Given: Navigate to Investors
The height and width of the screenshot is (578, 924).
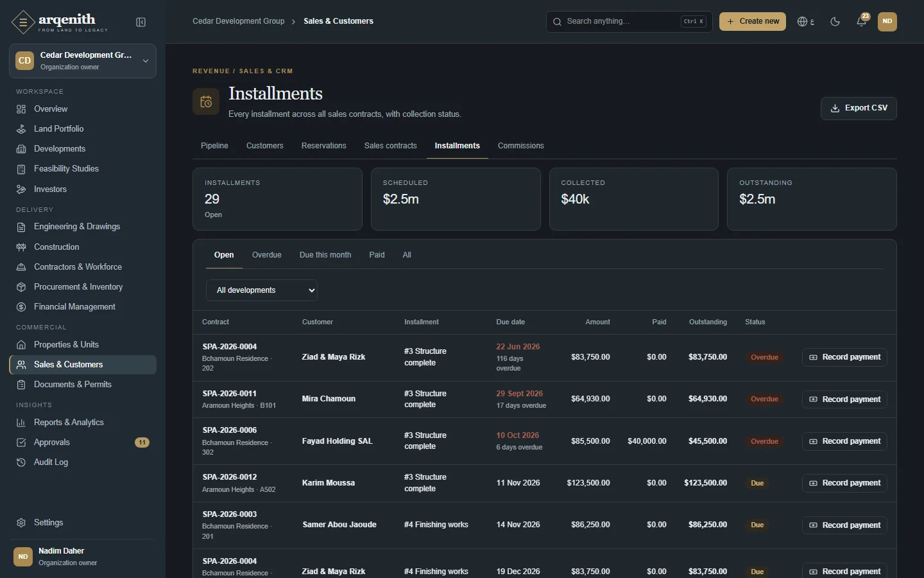Looking at the screenshot, I should [83, 189].
